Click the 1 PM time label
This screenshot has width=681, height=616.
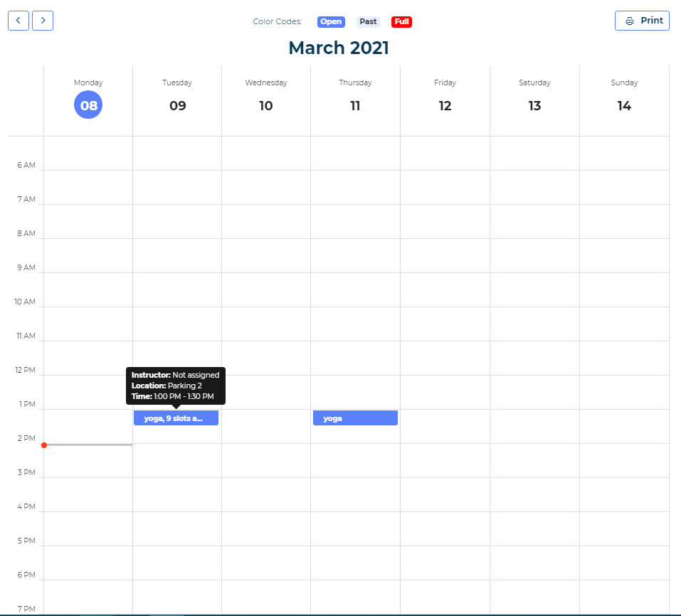tap(27, 404)
